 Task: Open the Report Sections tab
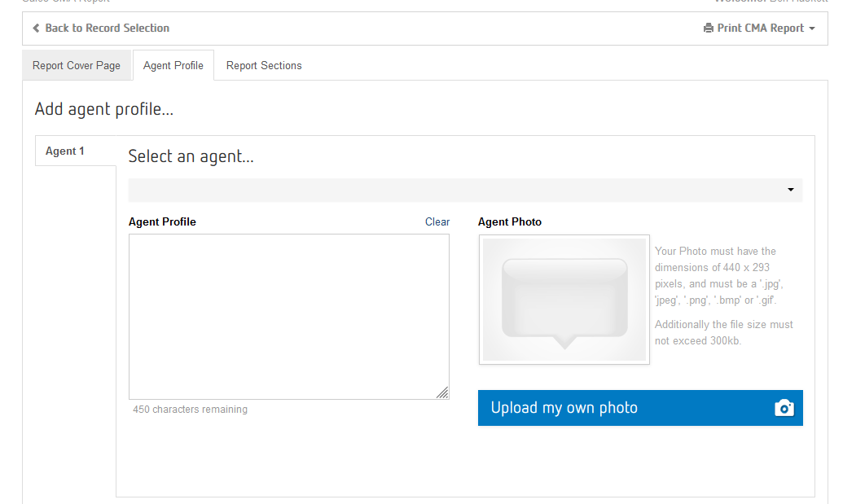tap(264, 66)
